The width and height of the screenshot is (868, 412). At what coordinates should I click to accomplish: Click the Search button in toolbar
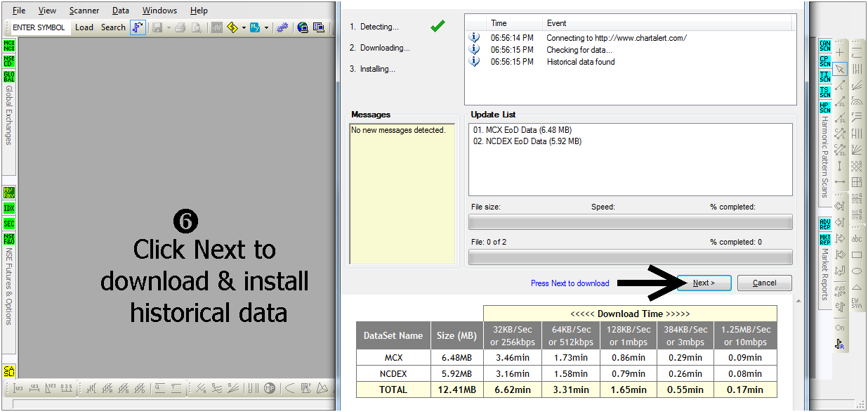[x=113, y=27]
